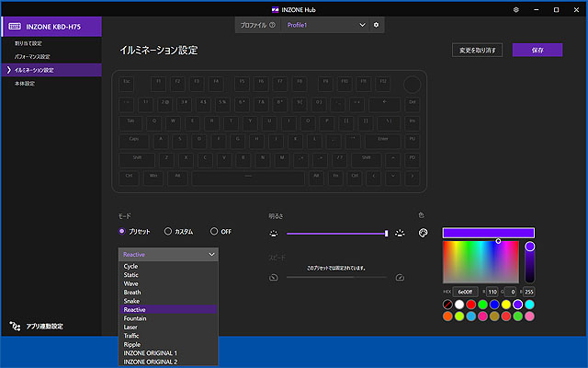Click the left Ctrl key on keyboard diagram
The image size is (588, 368).
129,178
